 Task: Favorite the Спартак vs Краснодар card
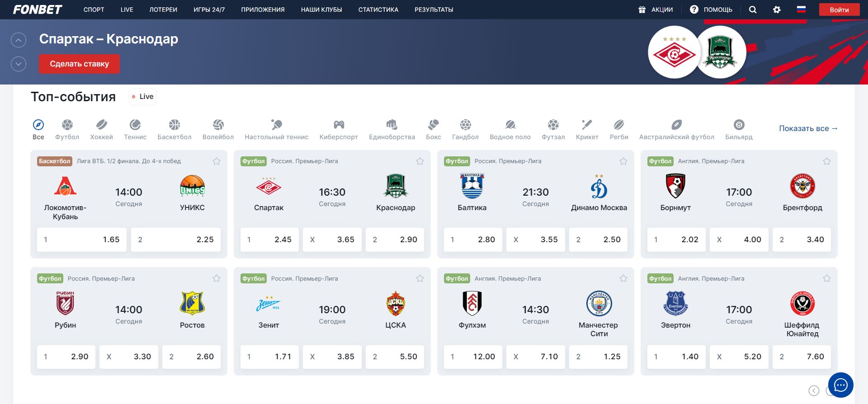pyautogui.click(x=420, y=161)
